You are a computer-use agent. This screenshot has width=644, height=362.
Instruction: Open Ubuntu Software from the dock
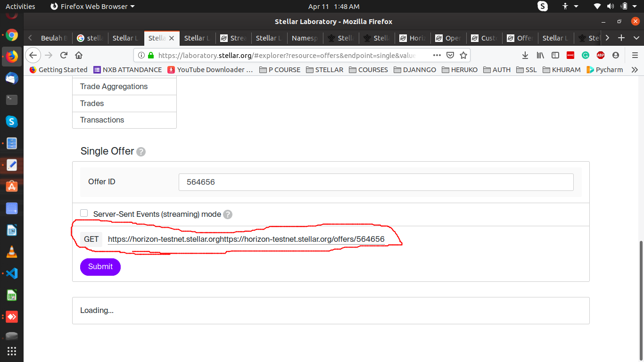click(11, 186)
